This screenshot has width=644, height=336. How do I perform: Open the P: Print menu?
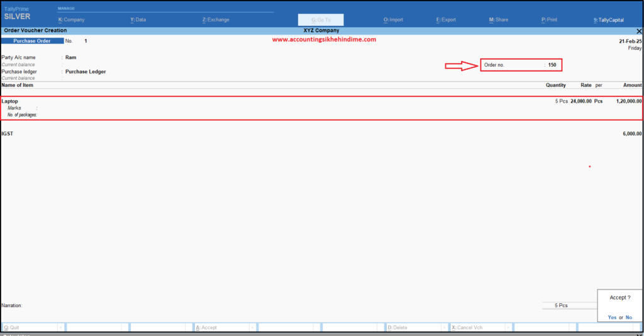pos(549,20)
